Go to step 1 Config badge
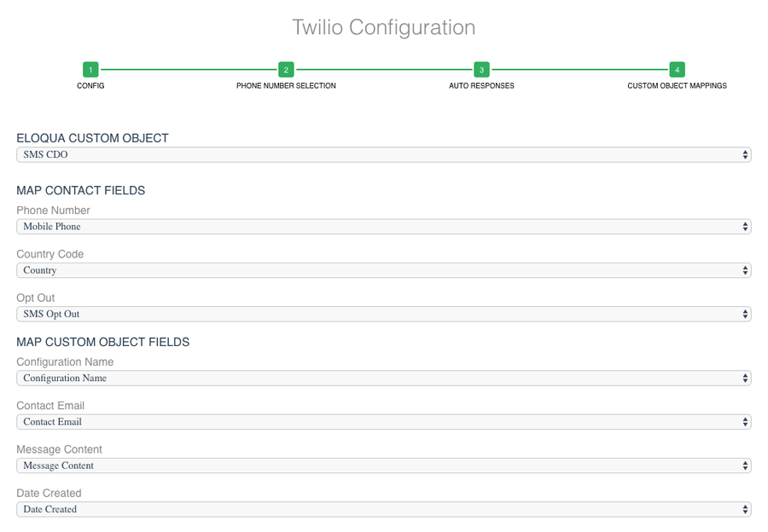768x532 pixels. [90, 70]
